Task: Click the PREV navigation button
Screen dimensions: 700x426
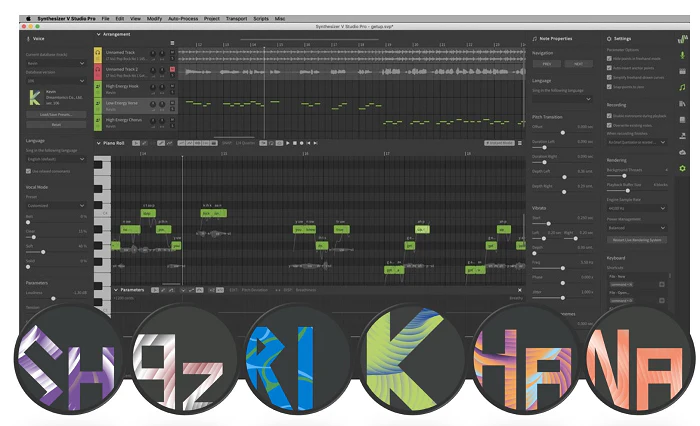Action: click(x=546, y=64)
